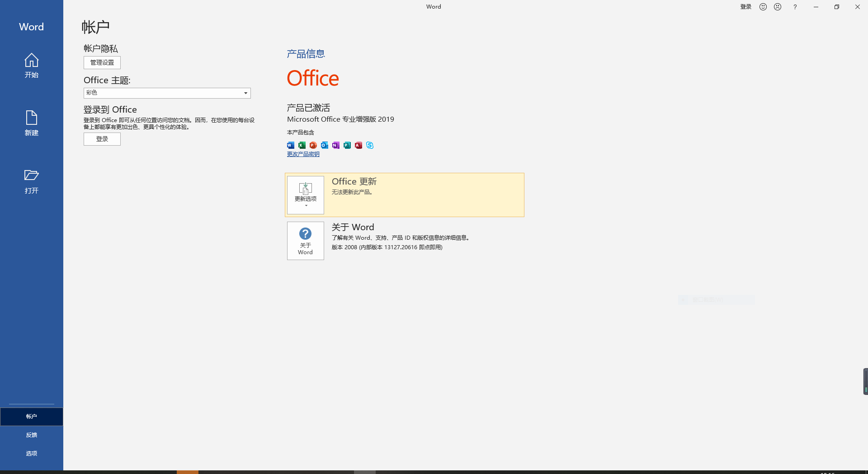Open the 反馈 feedback tab
The image size is (868, 474).
click(31, 435)
